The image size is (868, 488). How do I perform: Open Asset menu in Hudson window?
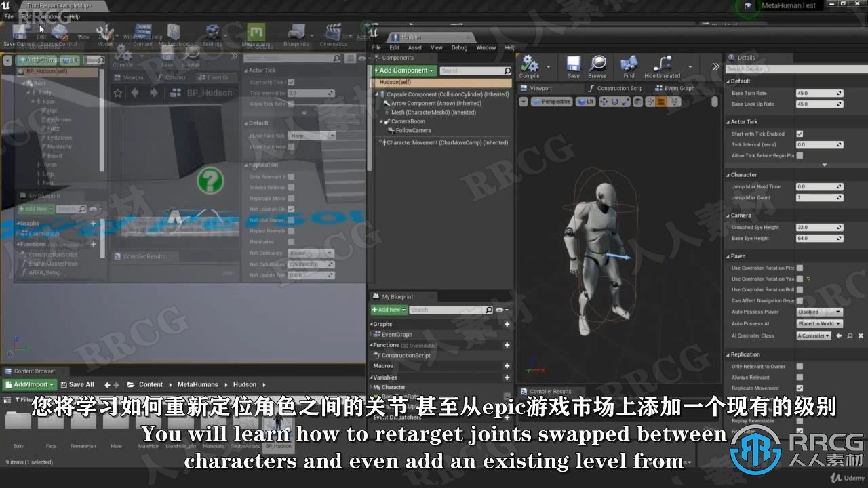[415, 48]
